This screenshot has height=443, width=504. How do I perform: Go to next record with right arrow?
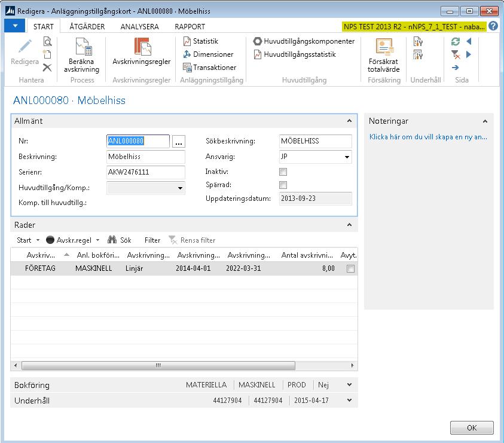click(x=469, y=54)
